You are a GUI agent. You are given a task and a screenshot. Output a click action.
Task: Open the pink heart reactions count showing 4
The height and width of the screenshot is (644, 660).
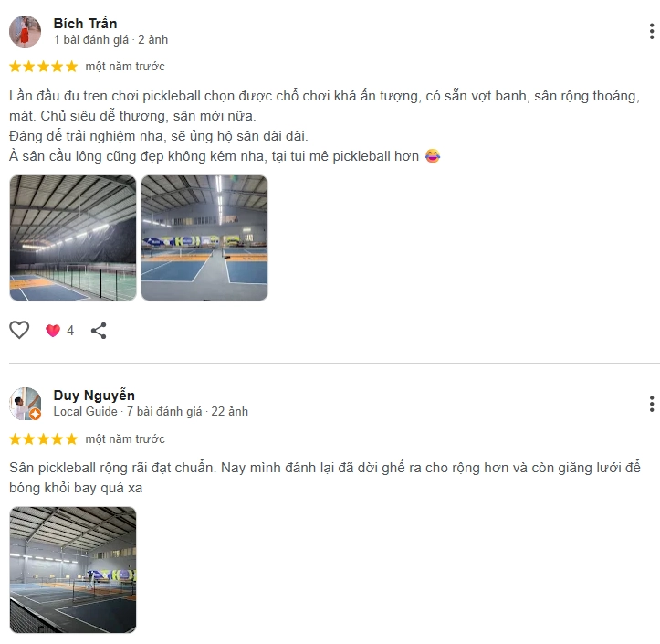pos(60,331)
